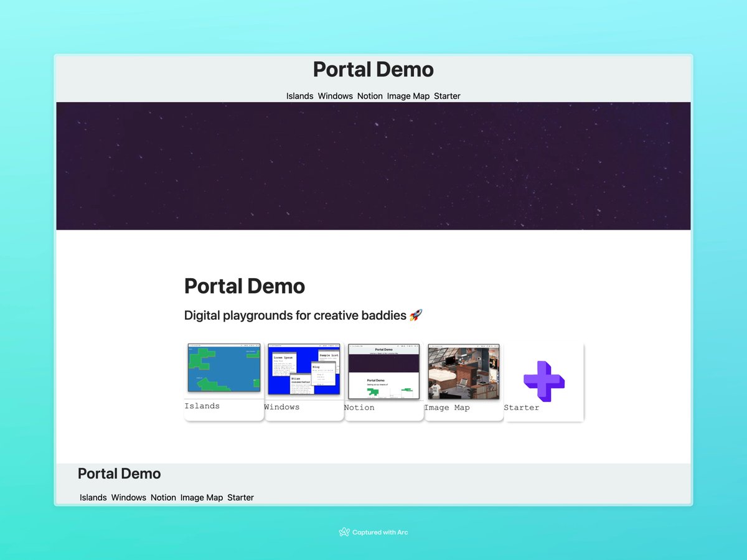Screen dimensions: 747x560
Task: Click the purple plus Starter icon
Action: point(544,381)
